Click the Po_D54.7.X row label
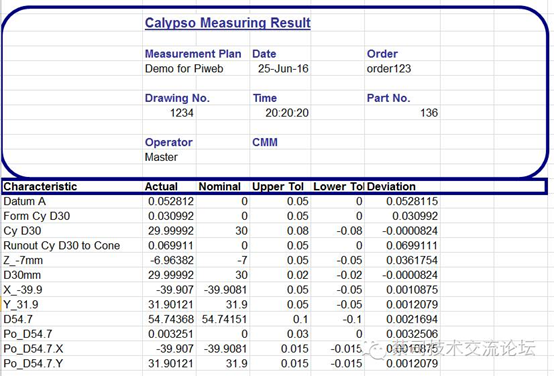 coord(33,349)
